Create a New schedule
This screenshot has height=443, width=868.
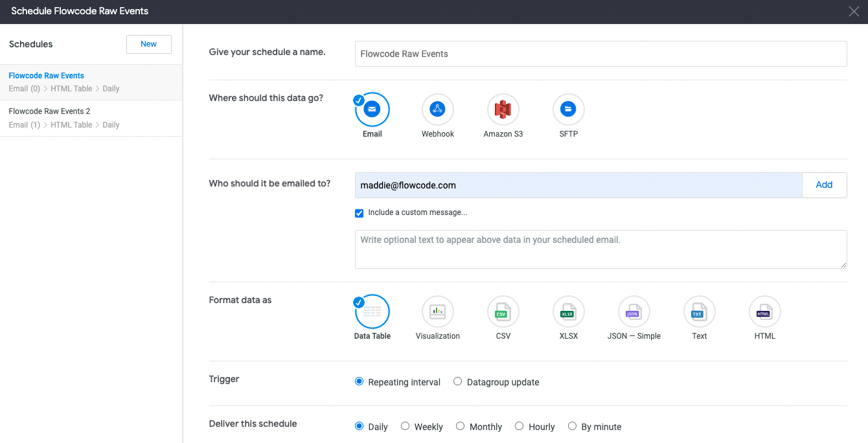coord(149,44)
